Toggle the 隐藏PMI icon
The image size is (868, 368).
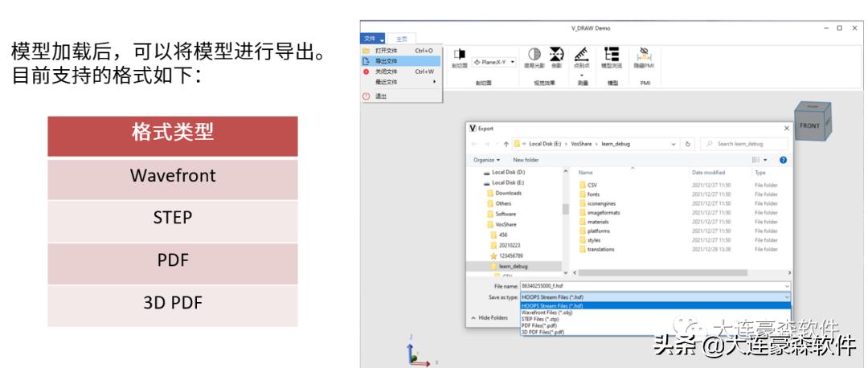tap(644, 54)
